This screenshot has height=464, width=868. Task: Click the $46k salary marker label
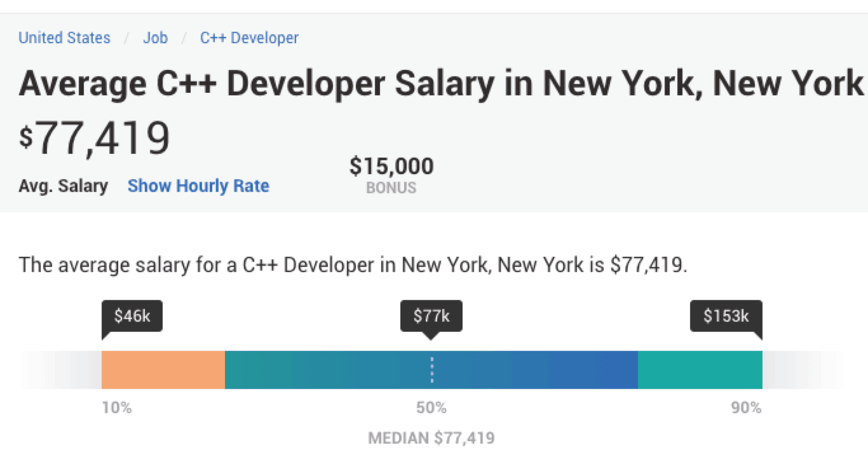(x=132, y=316)
